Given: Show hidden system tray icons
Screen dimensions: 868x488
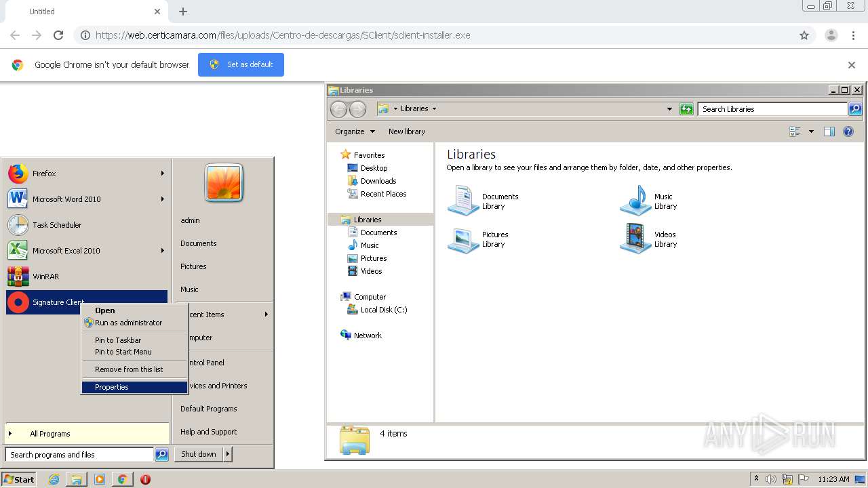Looking at the screenshot, I should tap(756, 479).
